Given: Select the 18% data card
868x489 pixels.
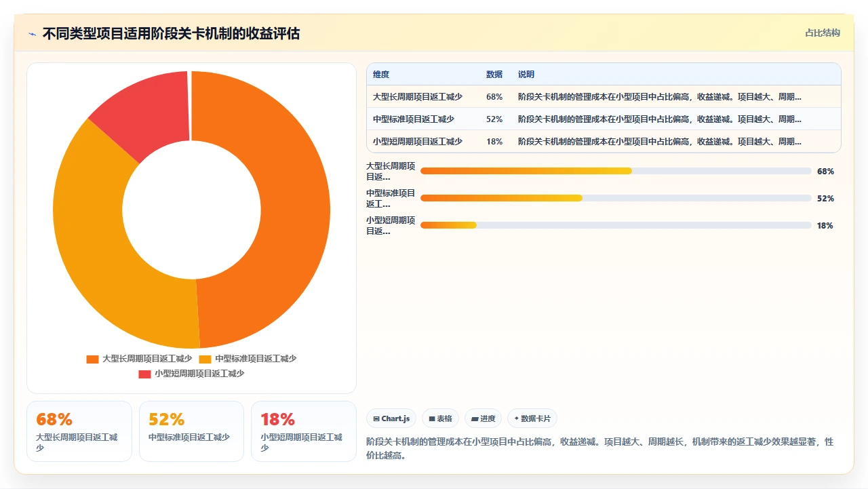Looking at the screenshot, I should [x=304, y=431].
